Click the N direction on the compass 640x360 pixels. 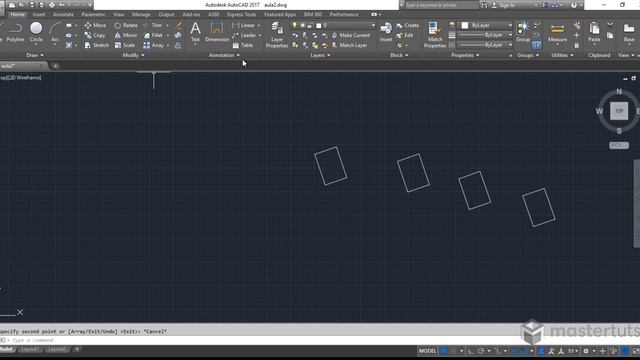click(619, 91)
